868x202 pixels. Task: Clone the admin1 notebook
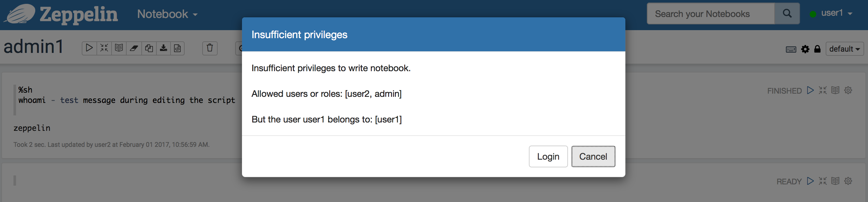(x=149, y=48)
